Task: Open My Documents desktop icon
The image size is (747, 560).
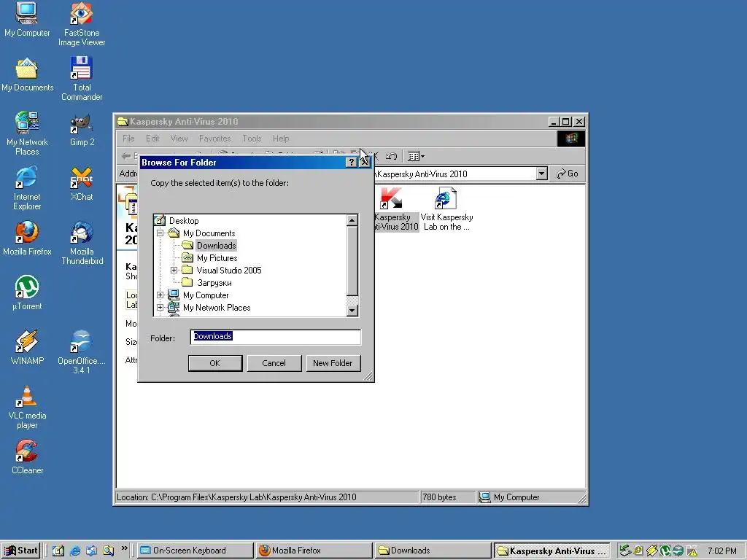Action: [27, 75]
